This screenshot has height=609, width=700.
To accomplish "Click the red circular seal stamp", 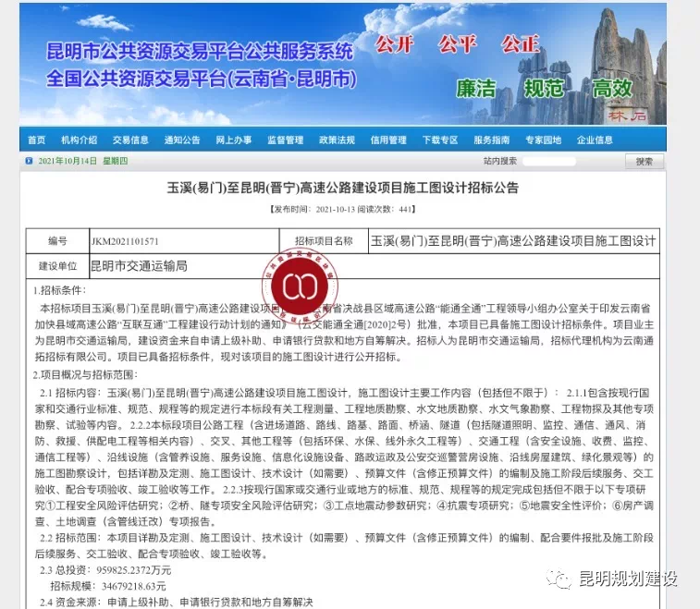I will [x=300, y=286].
